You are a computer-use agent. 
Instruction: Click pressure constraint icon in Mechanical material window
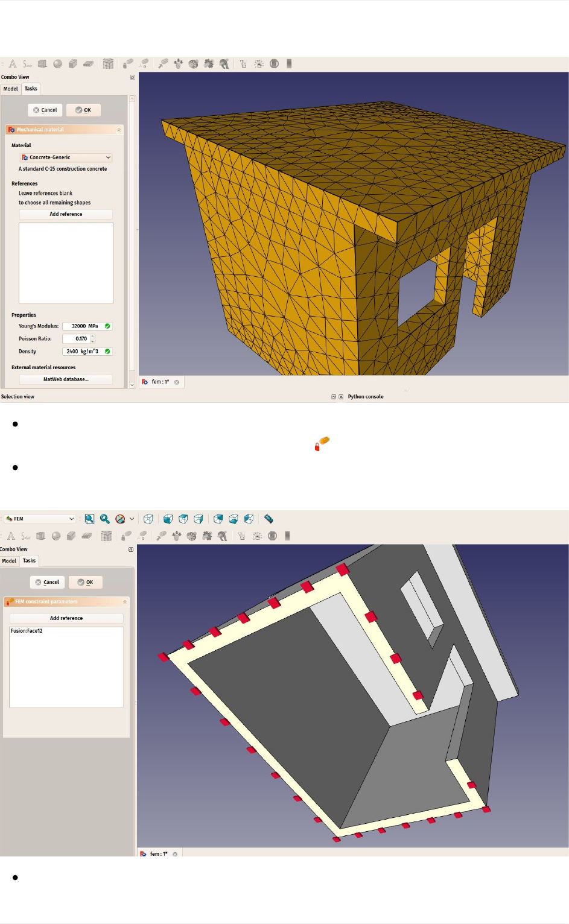tap(178, 63)
